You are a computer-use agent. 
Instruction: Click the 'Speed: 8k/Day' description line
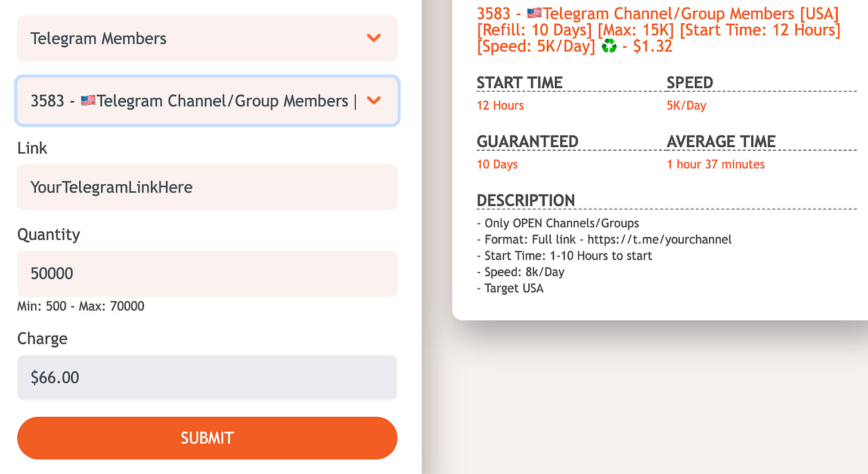pos(520,272)
